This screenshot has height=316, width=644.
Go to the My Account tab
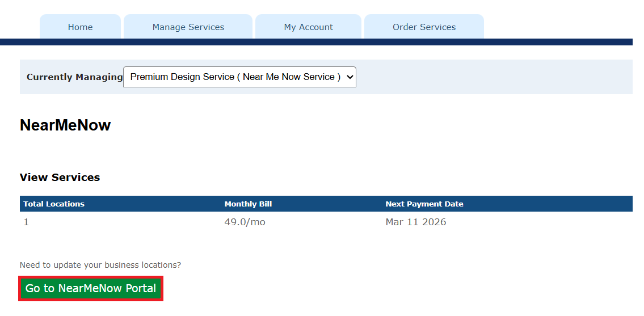point(308,27)
